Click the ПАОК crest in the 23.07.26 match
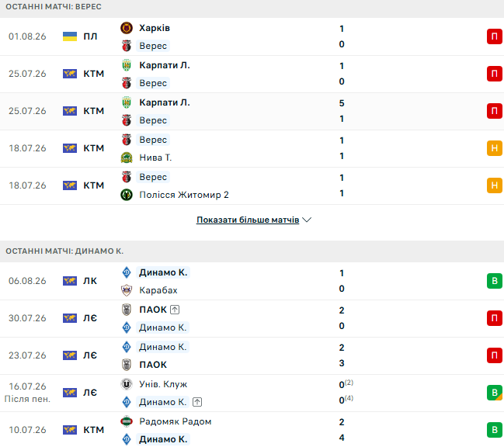Viewport: 504px width, 447px height. click(127, 365)
